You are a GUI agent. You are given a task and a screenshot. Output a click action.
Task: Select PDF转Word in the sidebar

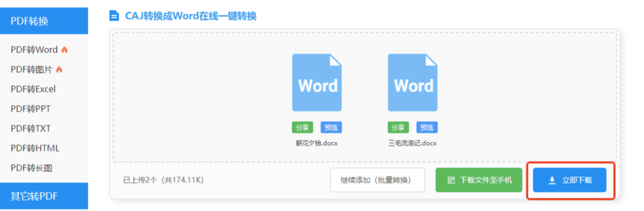coord(34,50)
